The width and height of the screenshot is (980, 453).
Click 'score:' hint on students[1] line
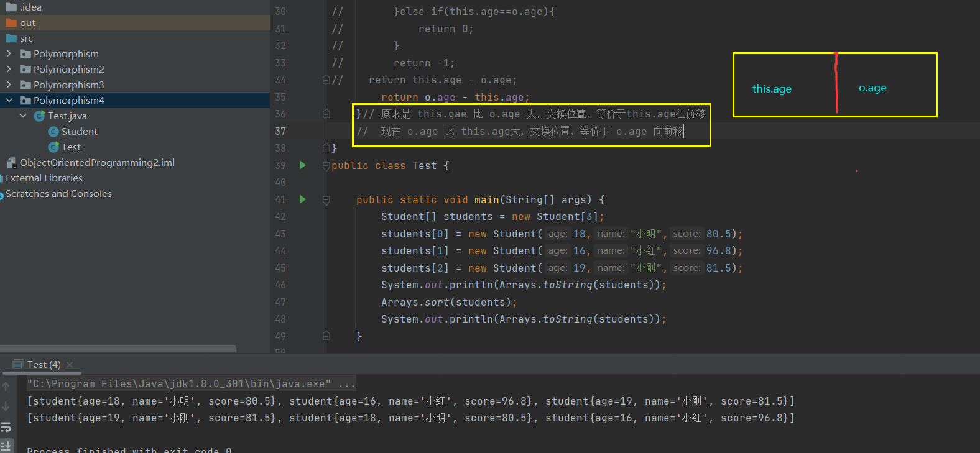686,250
